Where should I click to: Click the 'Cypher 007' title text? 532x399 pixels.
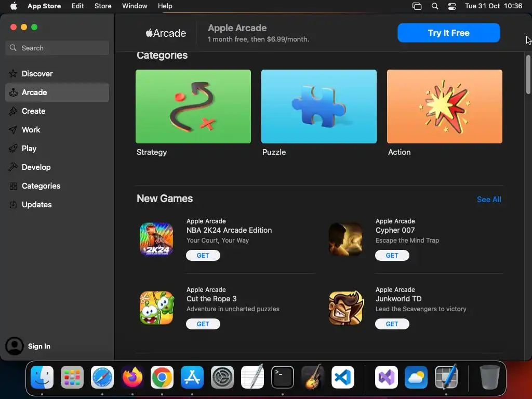pos(395,230)
